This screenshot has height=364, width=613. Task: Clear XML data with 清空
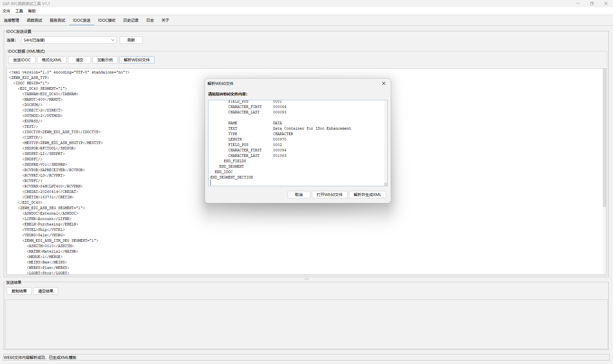pyautogui.click(x=79, y=60)
